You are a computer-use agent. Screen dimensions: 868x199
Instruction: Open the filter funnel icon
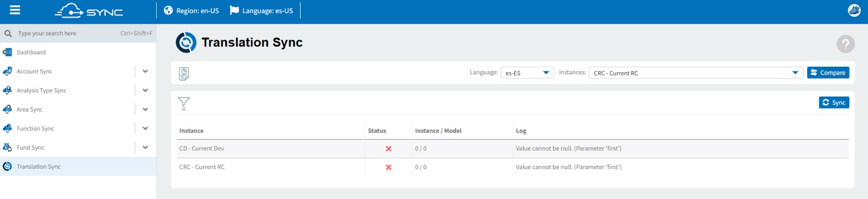184,104
